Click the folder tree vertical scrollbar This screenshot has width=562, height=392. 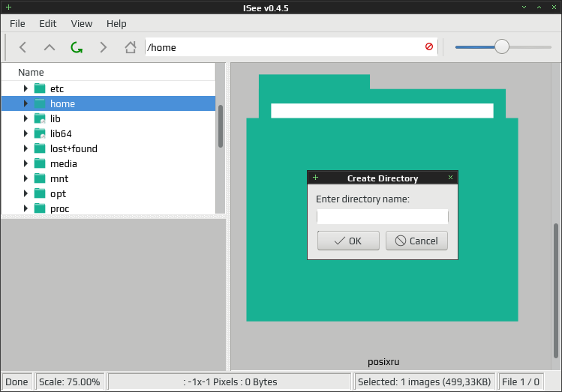tap(221, 126)
